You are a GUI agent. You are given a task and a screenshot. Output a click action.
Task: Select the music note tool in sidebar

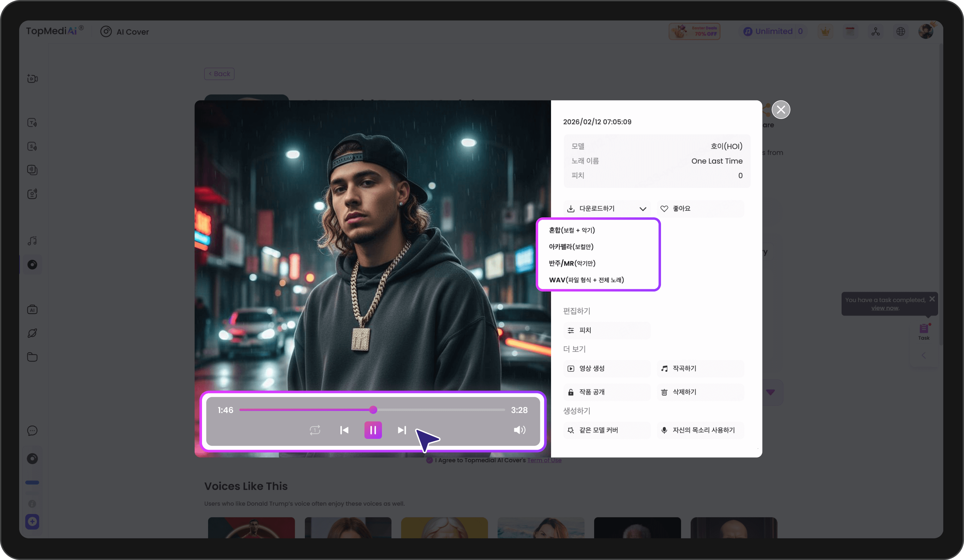pos(33,241)
